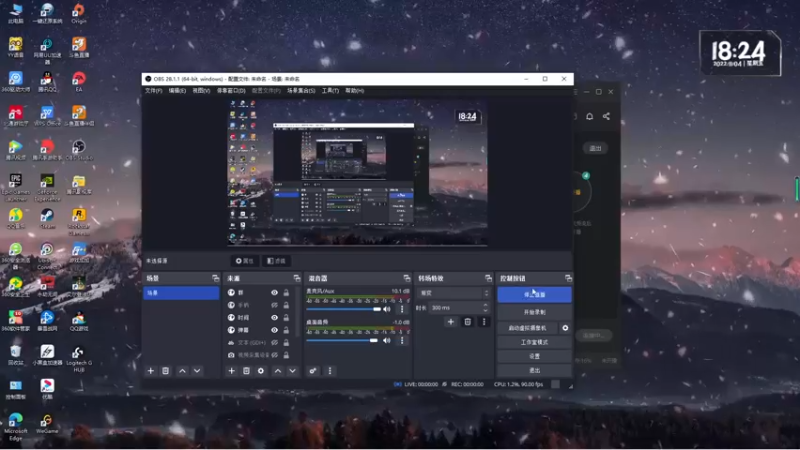Screen dimensions: 800x450
Task: Open the Steam desktop shortcut
Action: coord(47,219)
